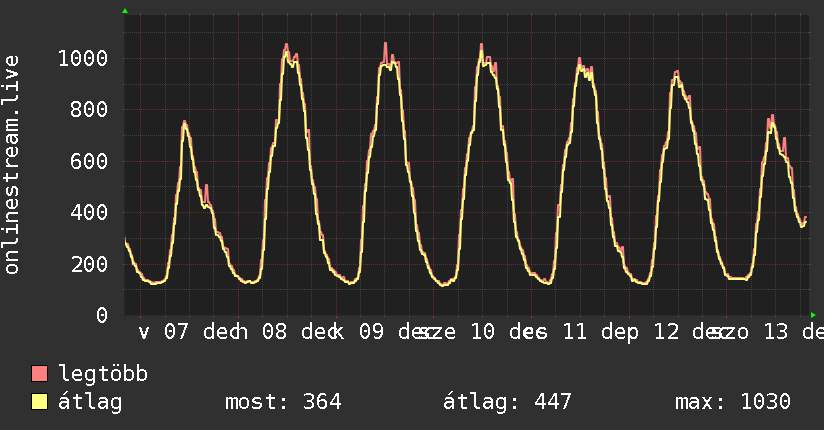
Task: Click the green arrow ending the x-axis
Action: 813,315
